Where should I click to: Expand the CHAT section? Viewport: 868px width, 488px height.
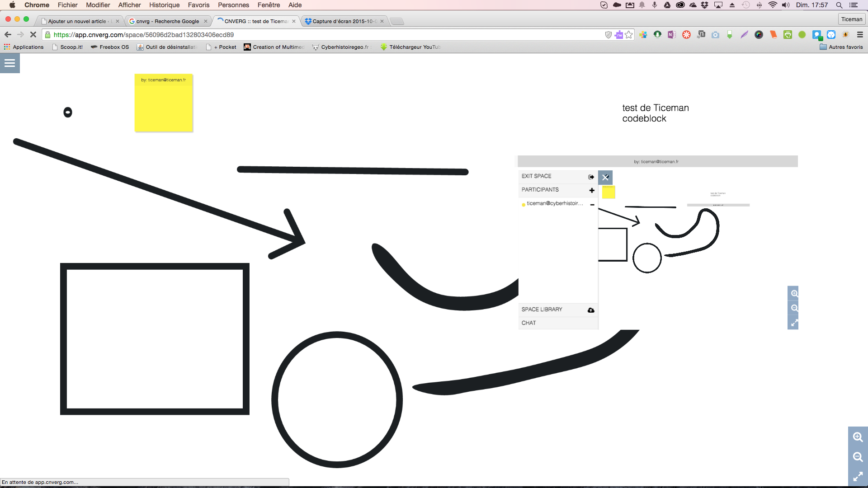(x=529, y=323)
